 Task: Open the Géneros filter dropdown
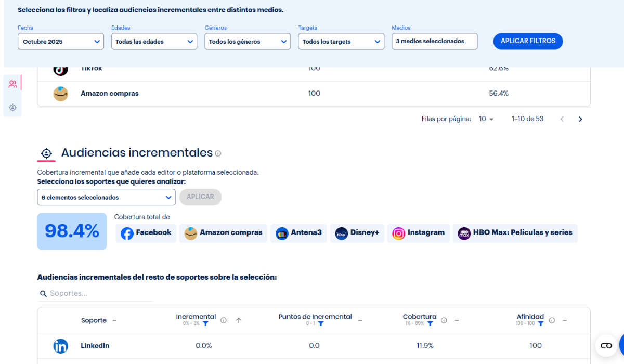(x=247, y=42)
